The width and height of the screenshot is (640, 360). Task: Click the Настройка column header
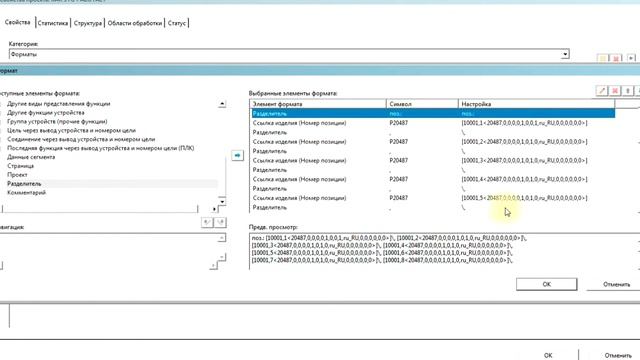coord(536,104)
